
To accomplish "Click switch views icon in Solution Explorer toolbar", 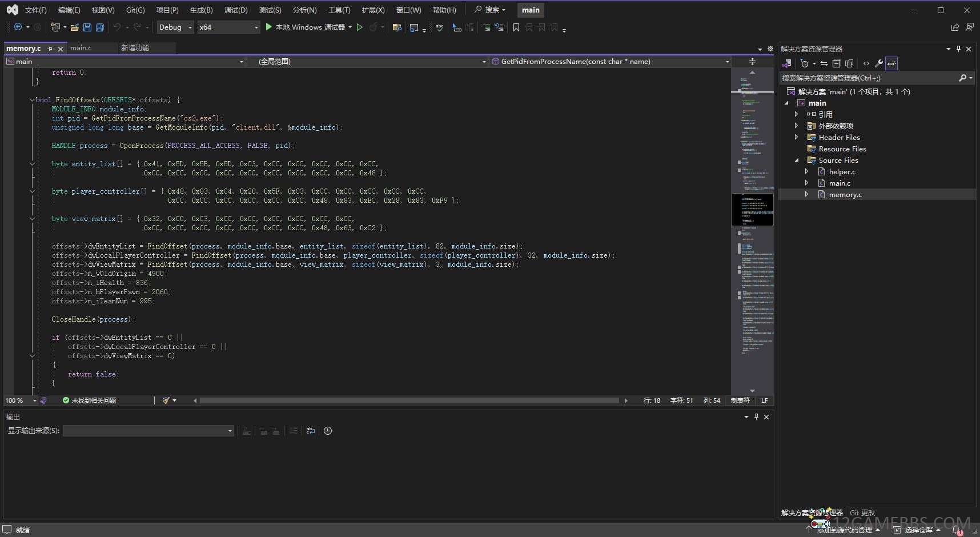I will coord(787,63).
